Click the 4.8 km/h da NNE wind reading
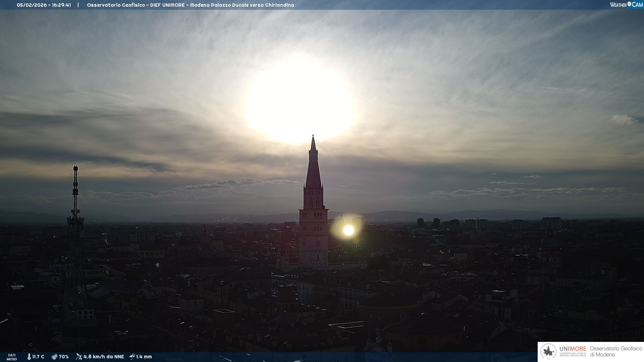This screenshot has width=644, height=362. tap(104, 357)
